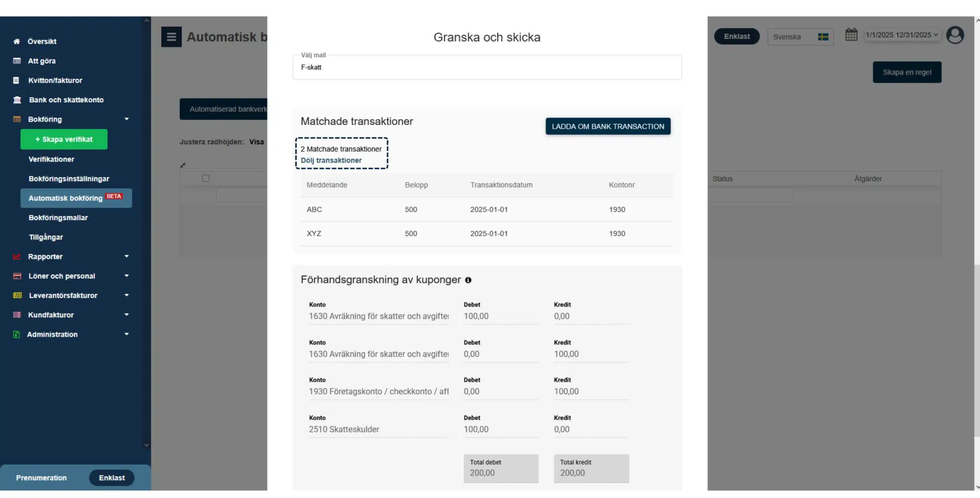Open Bokföringsmallar in the sidebar

point(58,218)
